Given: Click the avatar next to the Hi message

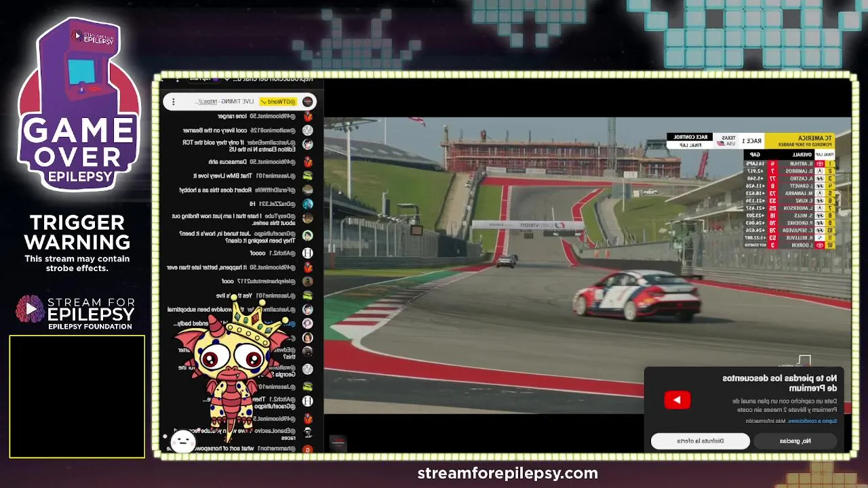Looking at the screenshot, I should pyautogui.click(x=307, y=204).
